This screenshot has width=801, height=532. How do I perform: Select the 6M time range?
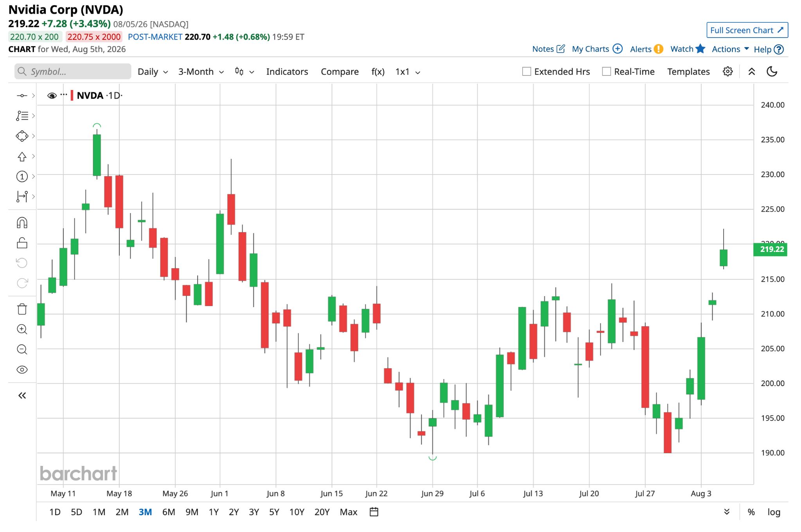point(169,512)
